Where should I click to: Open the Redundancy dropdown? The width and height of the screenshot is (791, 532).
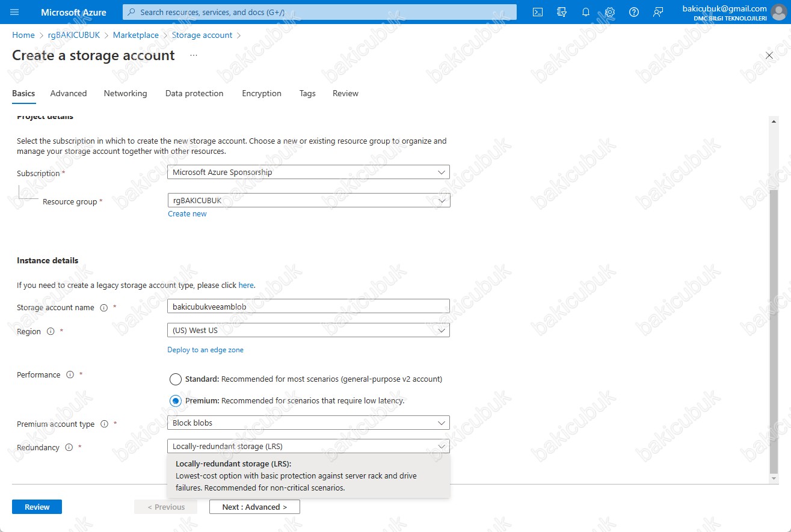309,447
